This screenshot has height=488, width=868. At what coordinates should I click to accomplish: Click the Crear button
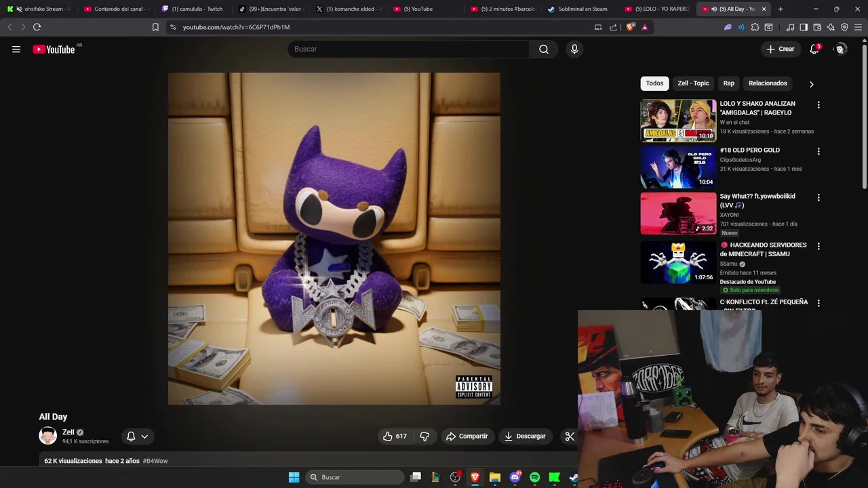[x=780, y=49]
